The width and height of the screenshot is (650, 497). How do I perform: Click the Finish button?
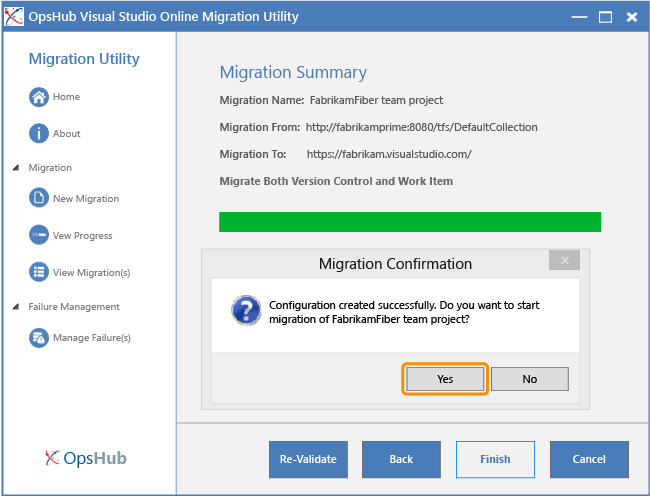(x=495, y=459)
